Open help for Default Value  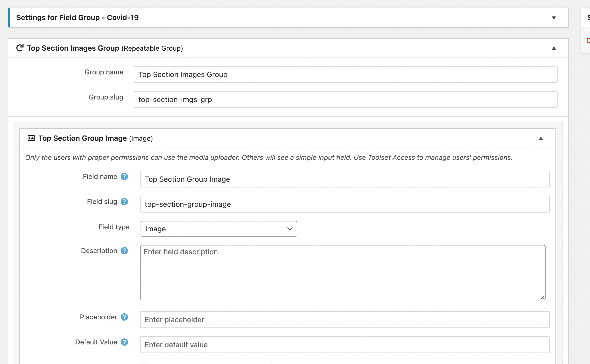pos(124,342)
